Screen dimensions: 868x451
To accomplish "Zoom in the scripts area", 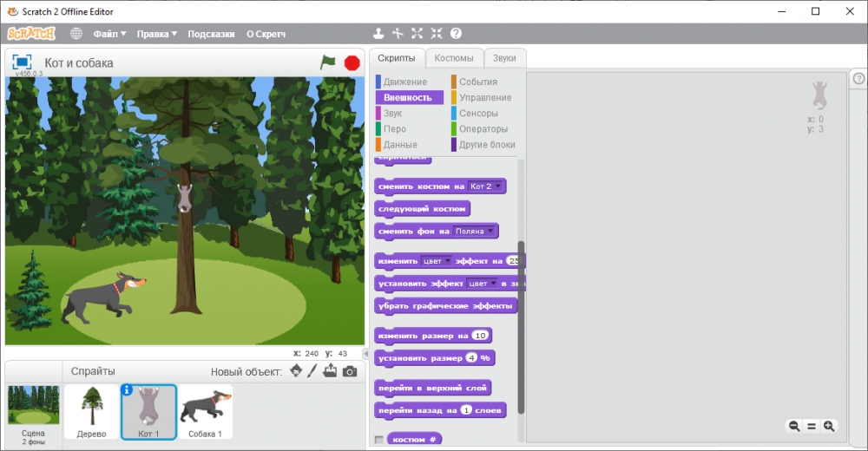I will click(829, 426).
